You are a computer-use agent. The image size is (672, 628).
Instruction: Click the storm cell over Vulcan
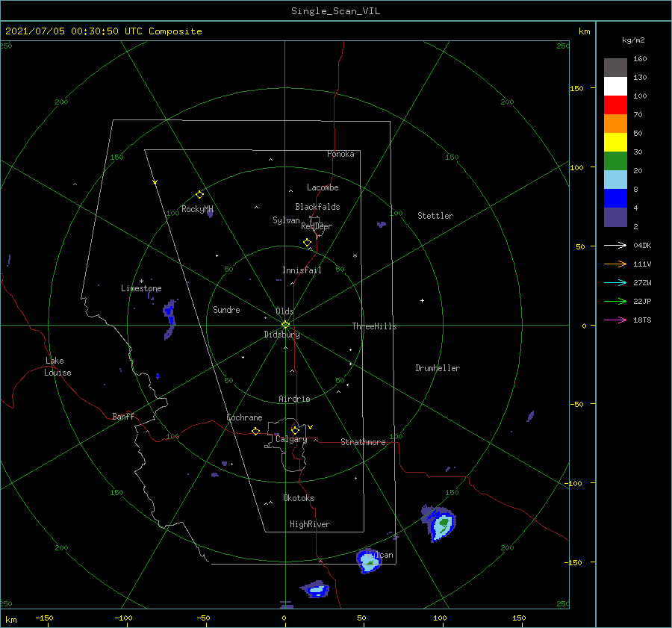[369, 561]
